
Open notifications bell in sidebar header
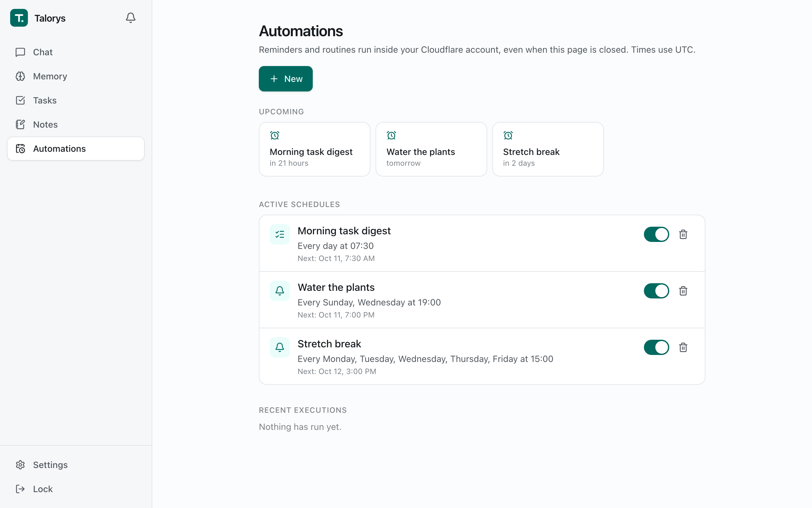point(131,17)
